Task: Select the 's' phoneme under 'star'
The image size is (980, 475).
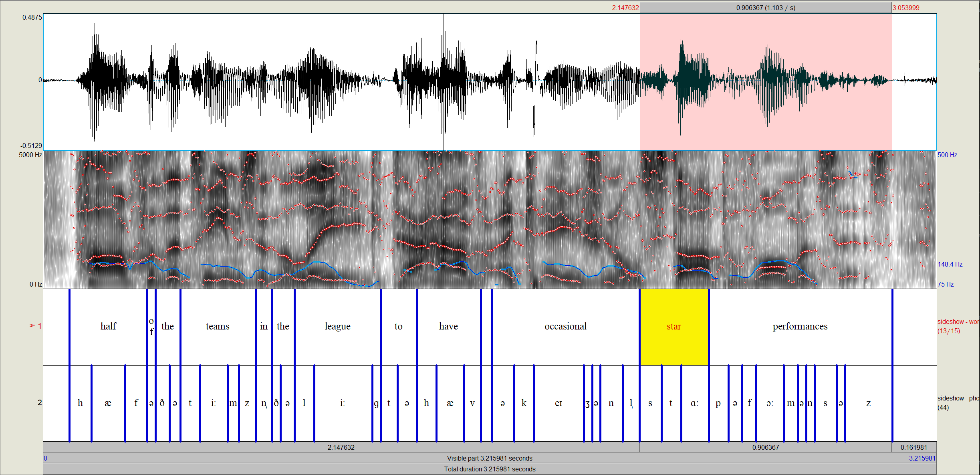Action: pos(650,403)
